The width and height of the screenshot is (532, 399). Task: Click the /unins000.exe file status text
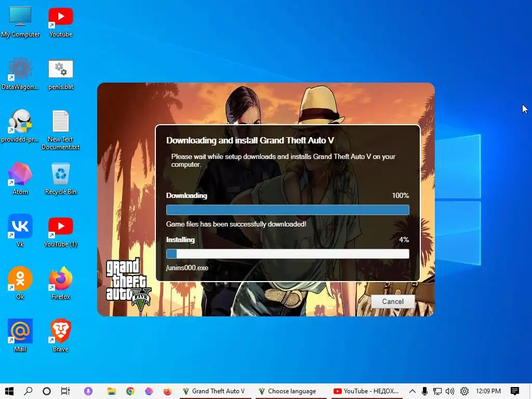pos(187,268)
